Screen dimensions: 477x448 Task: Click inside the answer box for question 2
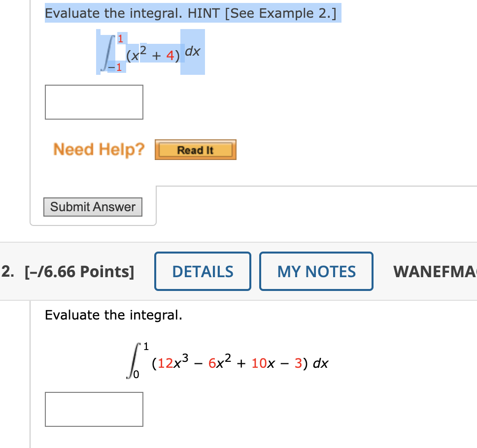(x=94, y=409)
